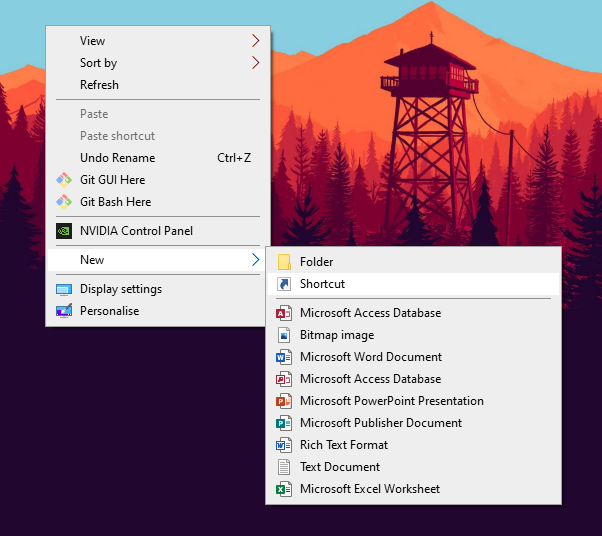Click the Git GUI Here icon
This screenshot has width=602, height=536.
[64, 180]
